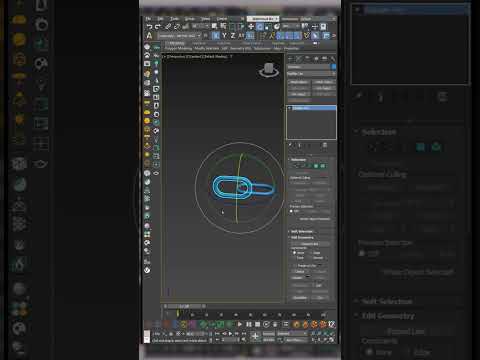
Task: Click the Z axis constraint button
Action: coord(233,36)
